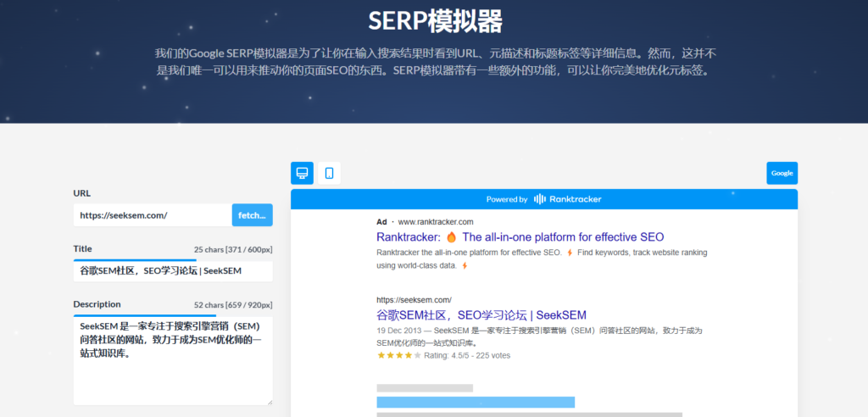Edit the Title input field

tap(173, 271)
